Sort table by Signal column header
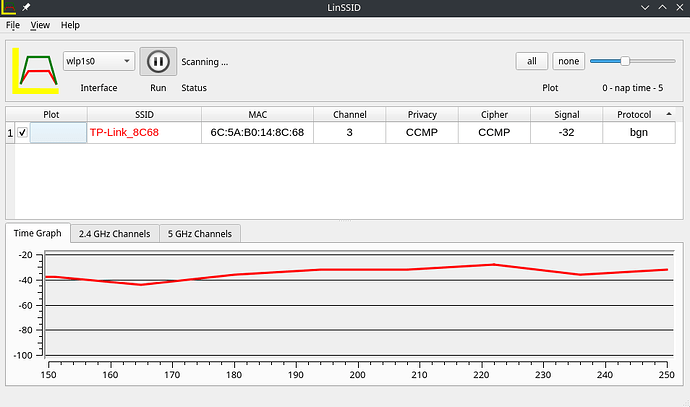Screen dimensions: 690x407 tap(567, 114)
